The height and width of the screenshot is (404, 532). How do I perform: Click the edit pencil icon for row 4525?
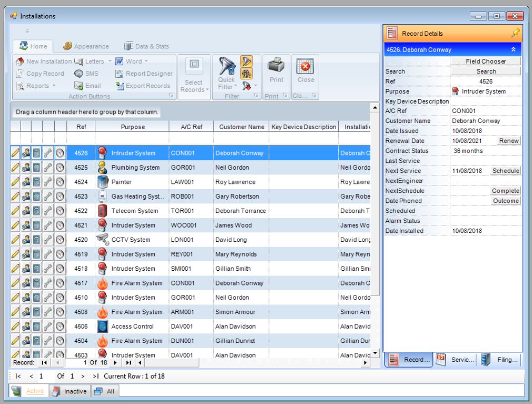coord(15,167)
